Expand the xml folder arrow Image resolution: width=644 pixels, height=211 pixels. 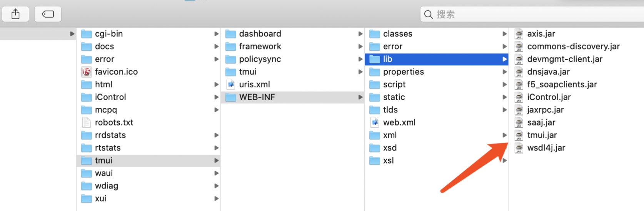coord(504,135)
